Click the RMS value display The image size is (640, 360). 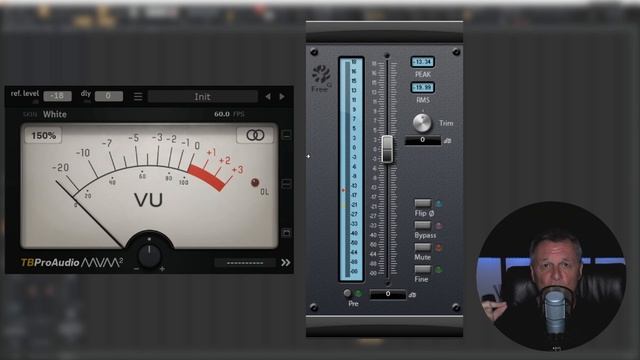pos(422,87)
